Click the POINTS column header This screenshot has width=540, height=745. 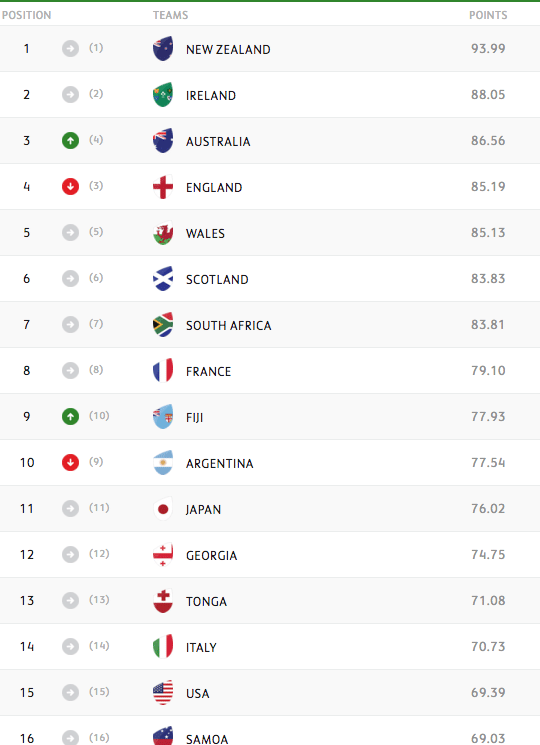488,15
